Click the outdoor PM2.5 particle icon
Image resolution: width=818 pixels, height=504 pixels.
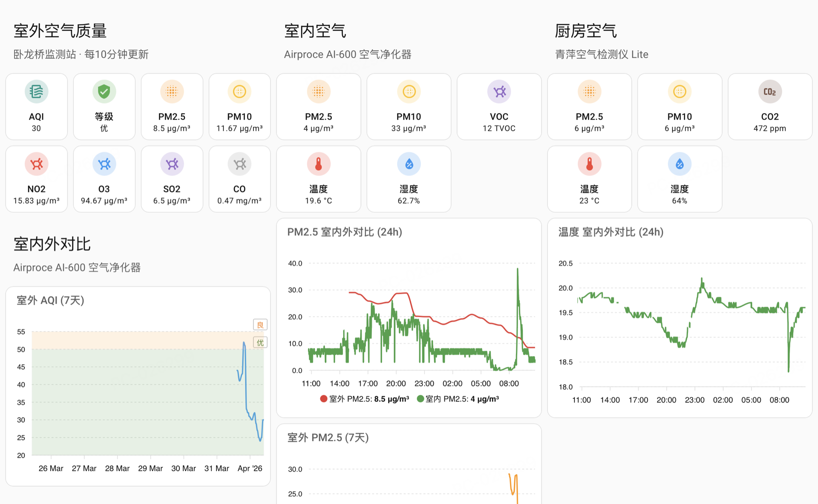point(172,91)
